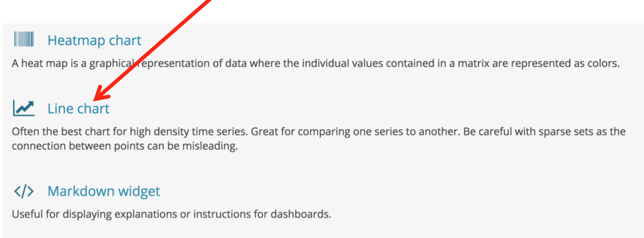Click the word 'chart' in Line chart title

[x=93, y=109]
